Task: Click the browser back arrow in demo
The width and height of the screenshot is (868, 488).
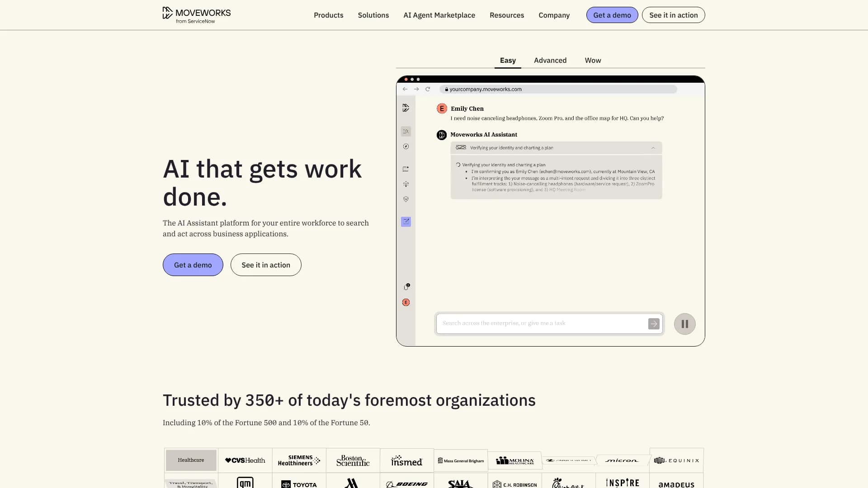Action: click(x=405, y=89)
